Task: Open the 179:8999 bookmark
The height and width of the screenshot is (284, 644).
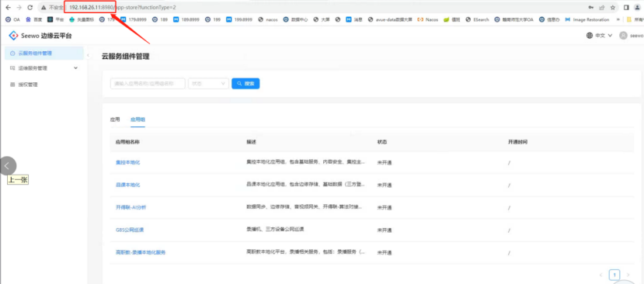Action: click(133, 19)
